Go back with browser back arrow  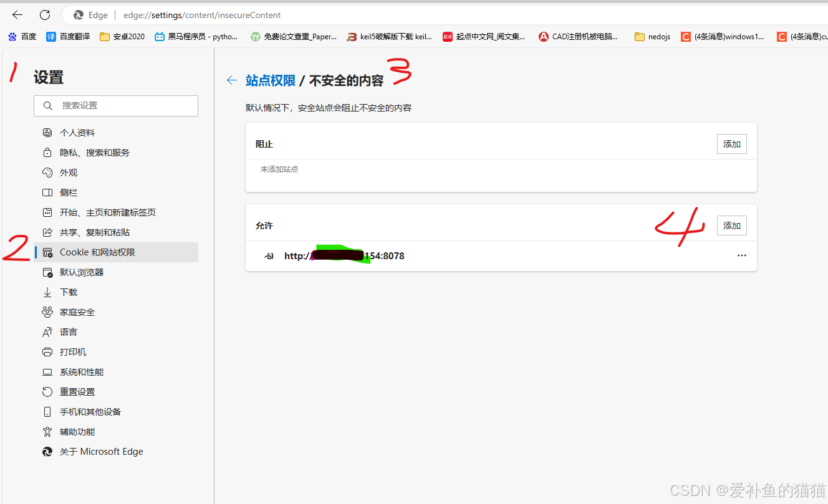click(x=17, y=15)
